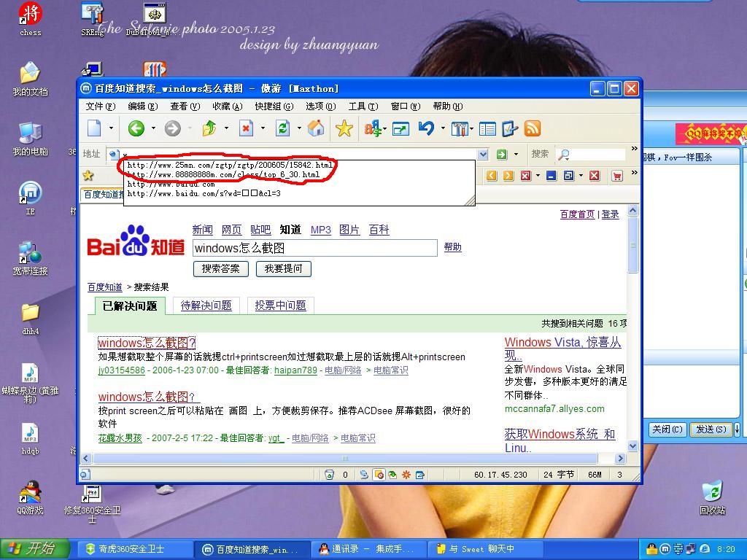This screenshot has height=560, width=747.
Task: Open Favorites with the yellow star toolbar icon
Action: [344, 128]
